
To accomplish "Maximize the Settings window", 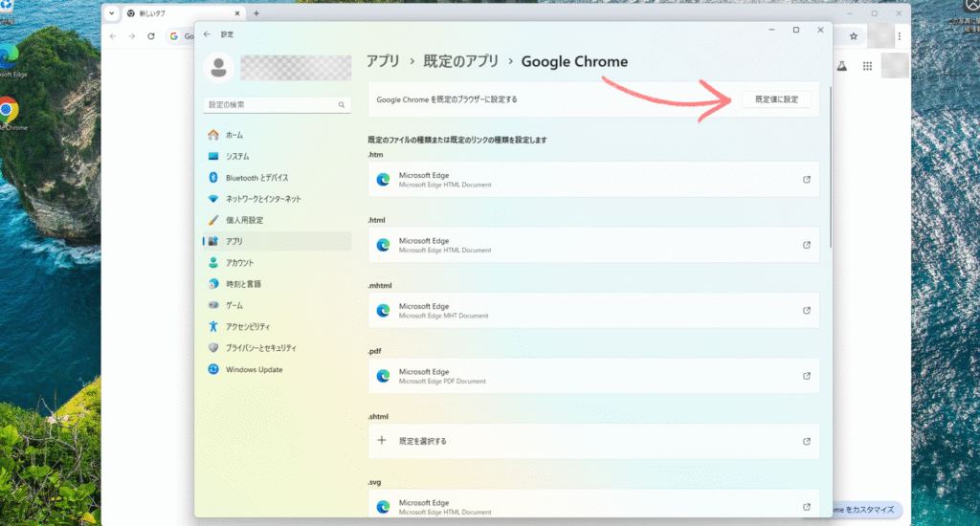I will point(795,30).
